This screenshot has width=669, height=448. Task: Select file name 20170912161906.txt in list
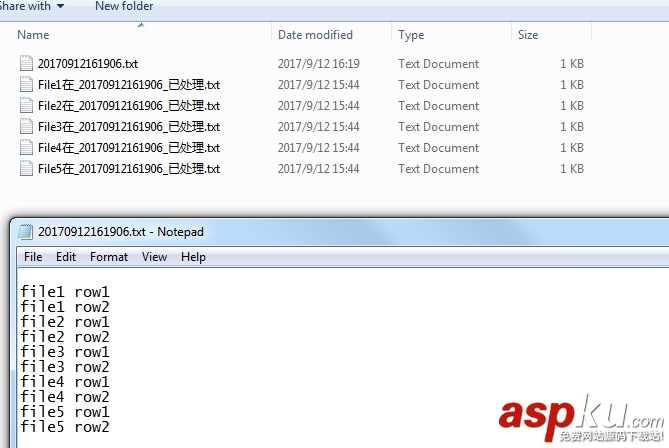pos(88,64)
